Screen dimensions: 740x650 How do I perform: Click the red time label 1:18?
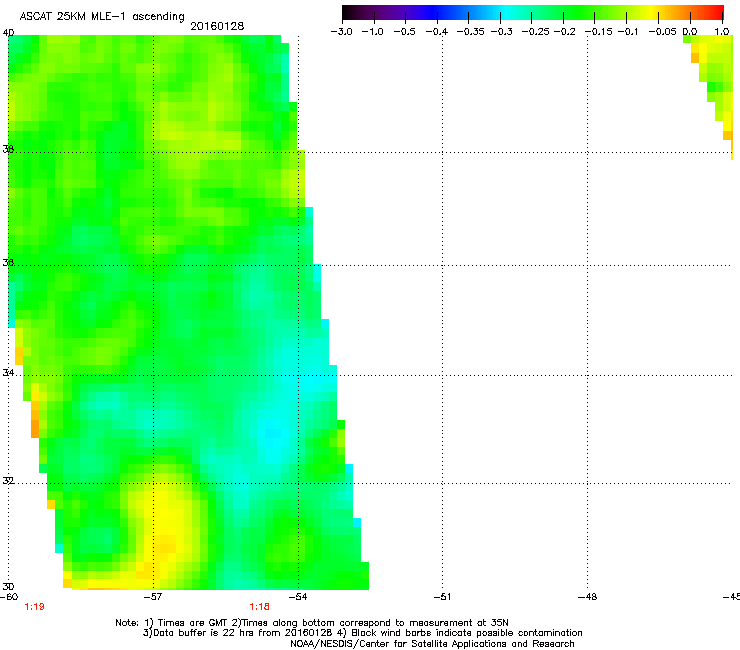[260, 607]
